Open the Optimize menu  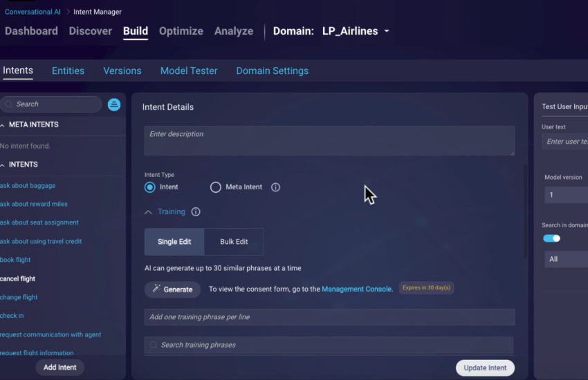click(181, 31)
